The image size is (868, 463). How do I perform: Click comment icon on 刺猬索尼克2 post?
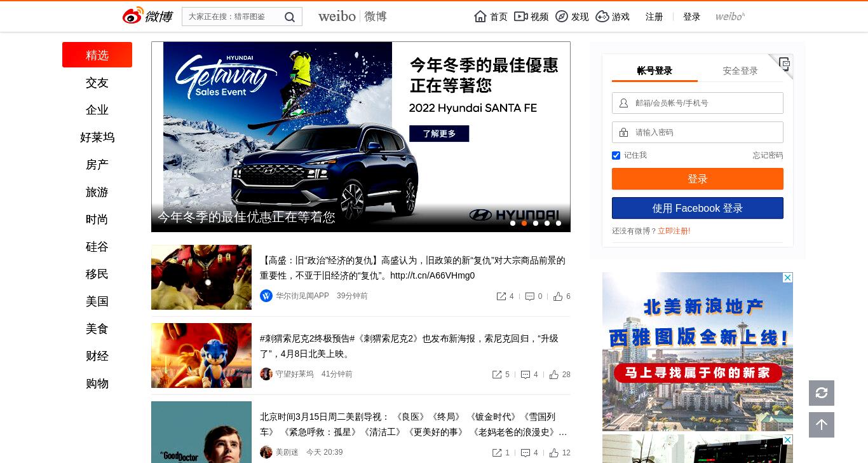point(526,375)
